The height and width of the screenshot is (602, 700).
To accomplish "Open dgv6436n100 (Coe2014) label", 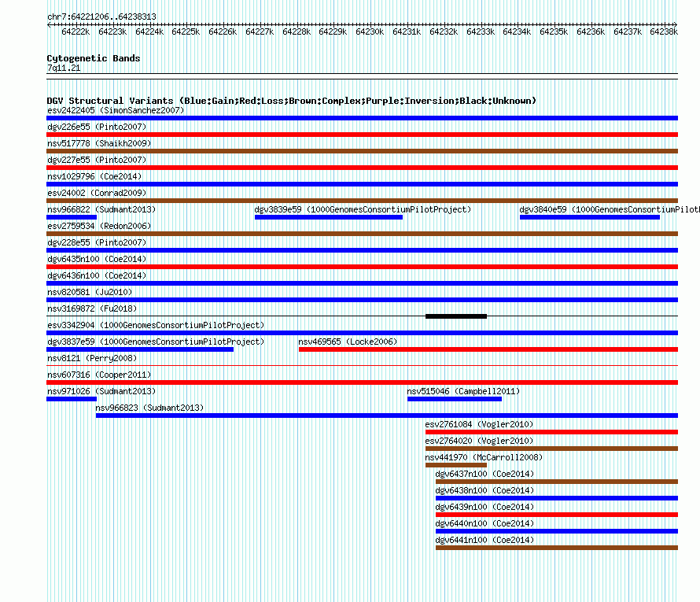I will 97,275.
